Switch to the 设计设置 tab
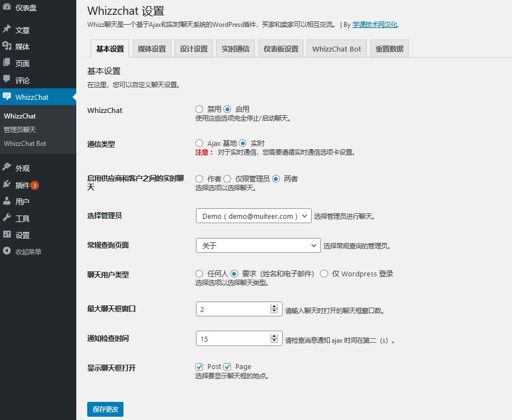 pyautogui.click(x=194, y=49)
